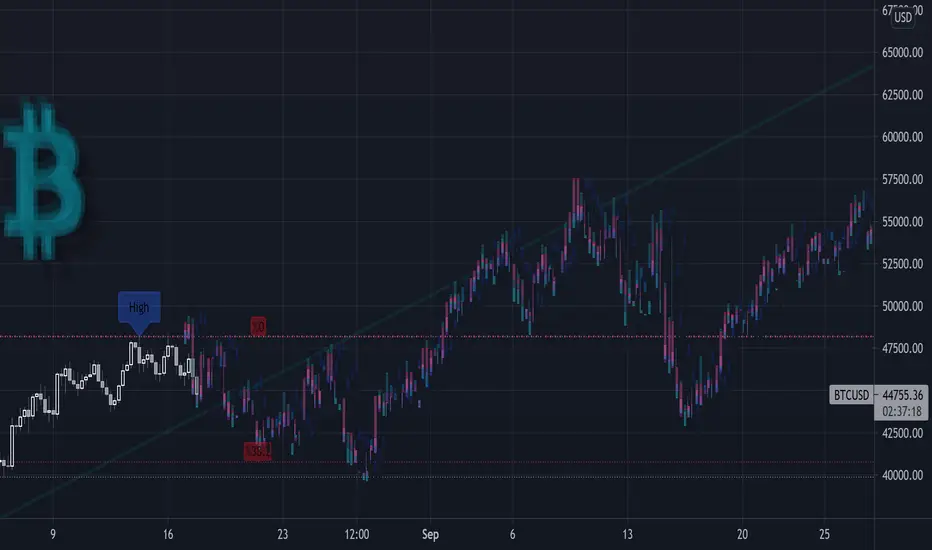Click the BTCUSD symbol tag

click(851, 395)
